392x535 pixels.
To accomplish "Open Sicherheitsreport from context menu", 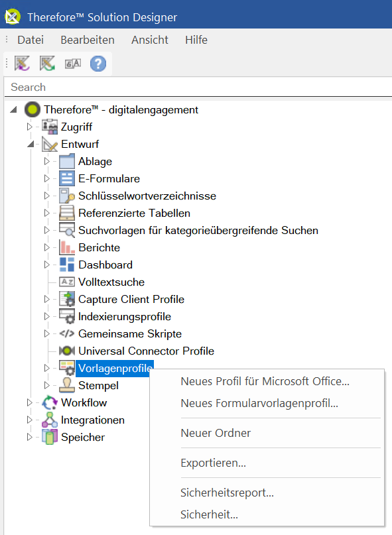I will (267, 493).
